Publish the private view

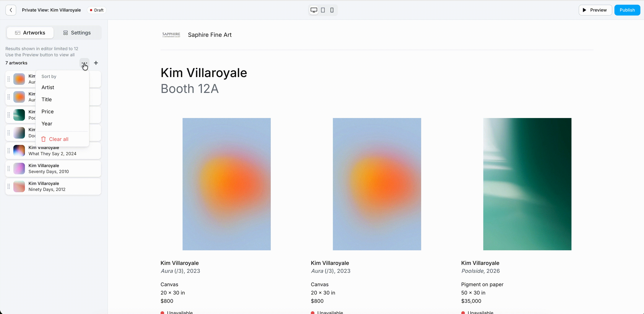point(627,10)
